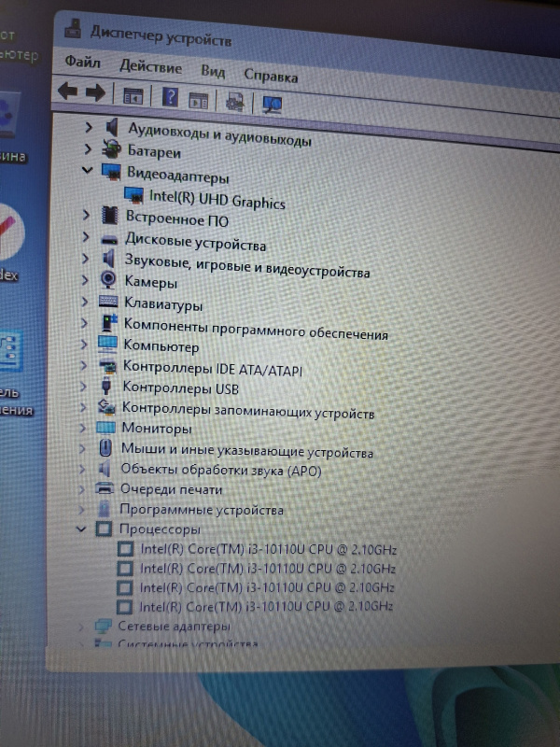The image size is (560, 747).
Task: Click the Компоненты программного обеспечения icon
Action: [109, 323]
